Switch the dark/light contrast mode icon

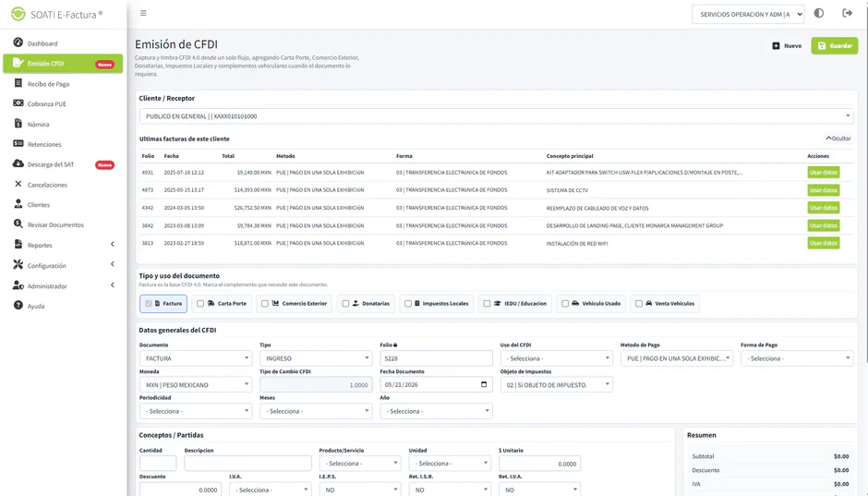[x=819, y=13]
